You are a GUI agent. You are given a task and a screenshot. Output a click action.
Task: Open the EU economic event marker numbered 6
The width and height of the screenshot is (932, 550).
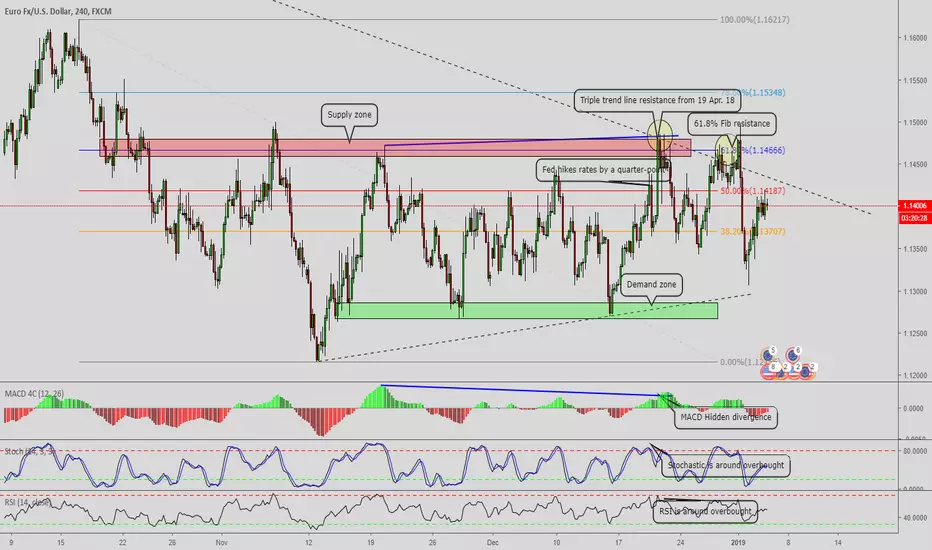pos(792,354)
